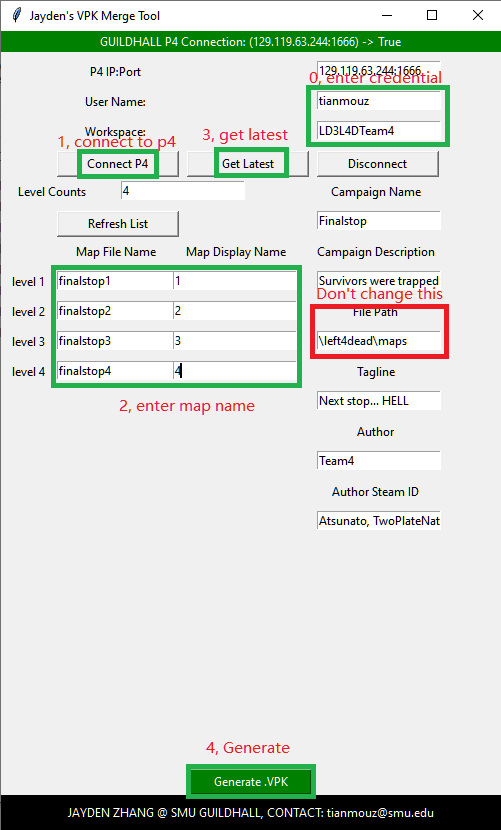The width and height of the screenshot is (501, 830).
Task: Click the 'level 1' row label
Action: pyautogui.click(x=28, y=282)
